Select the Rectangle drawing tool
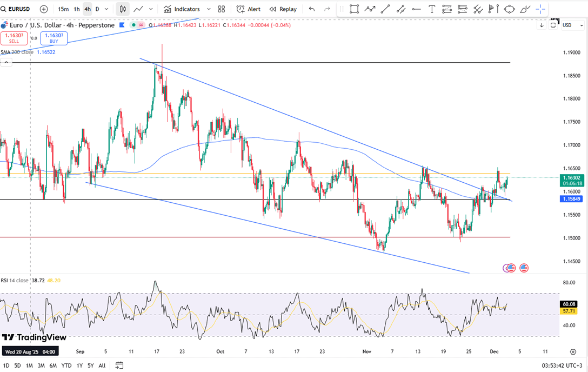 [354, 9]
